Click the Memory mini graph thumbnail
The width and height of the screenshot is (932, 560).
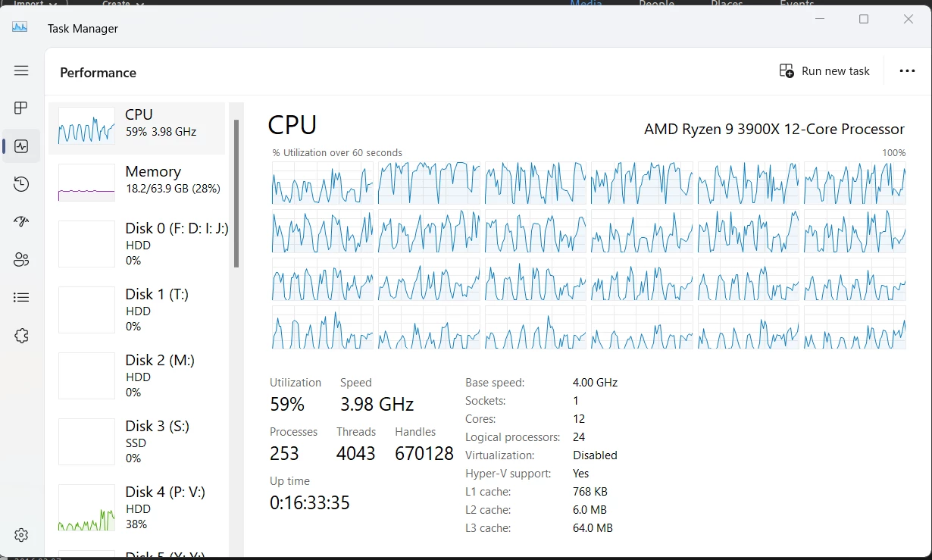pyautogui.click(x=86, y=183)
